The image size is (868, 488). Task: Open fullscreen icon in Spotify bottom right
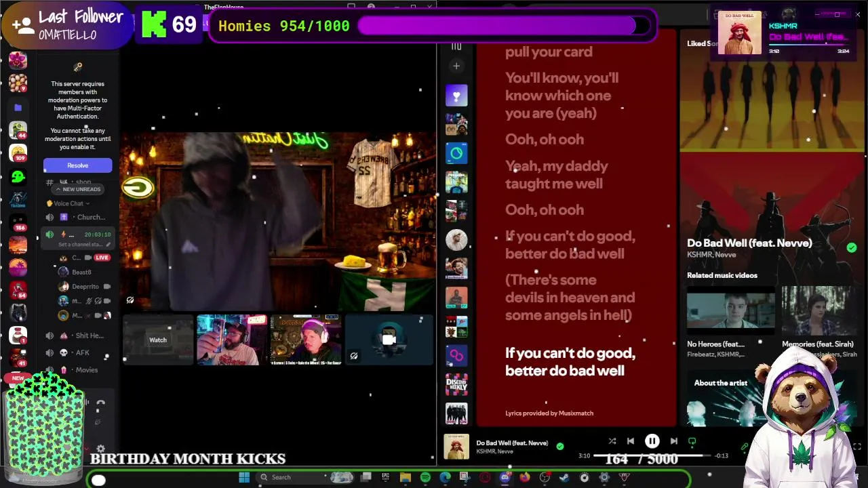point(857,446)
